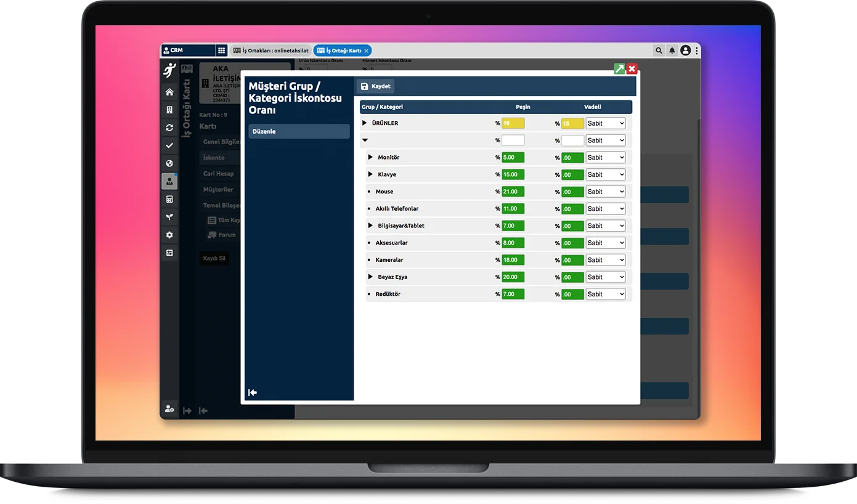Screen dimensions: 857x504
Task: Open Sabit dropdown for Klavye row
Action: click(605, 174)
